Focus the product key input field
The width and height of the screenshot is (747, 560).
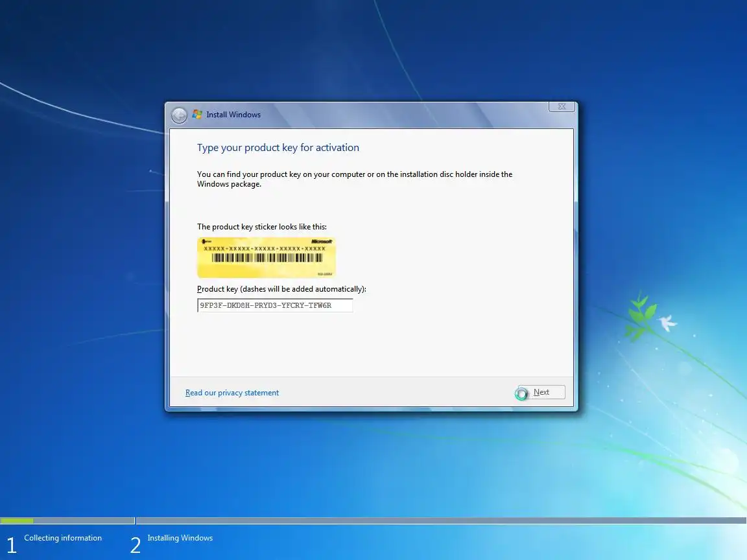[x=275, y=305]
